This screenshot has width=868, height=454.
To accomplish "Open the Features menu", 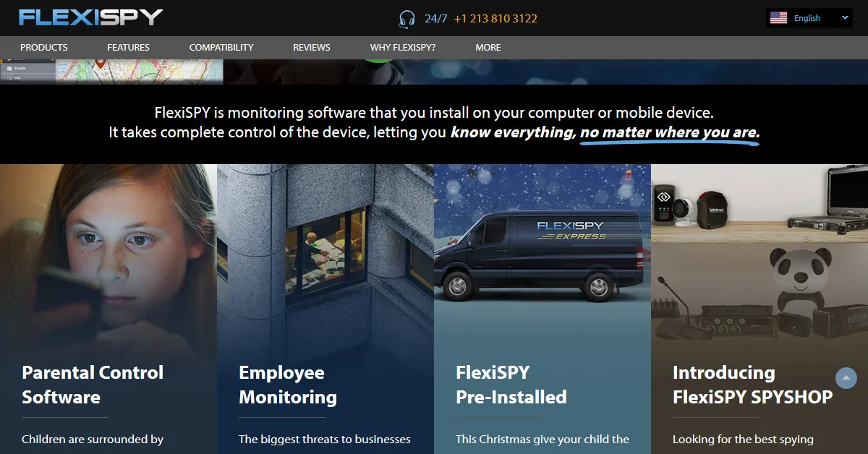I will 128,48.
